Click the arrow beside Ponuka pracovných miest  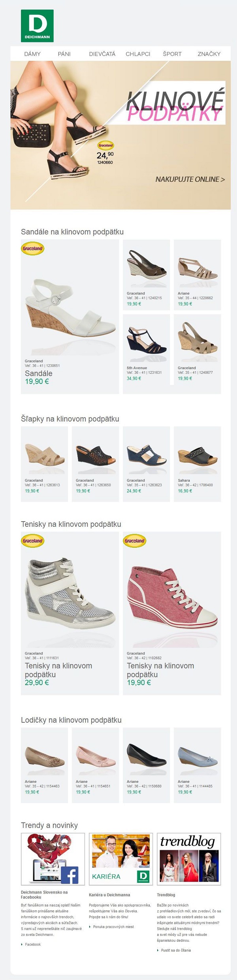pos(90,927)
